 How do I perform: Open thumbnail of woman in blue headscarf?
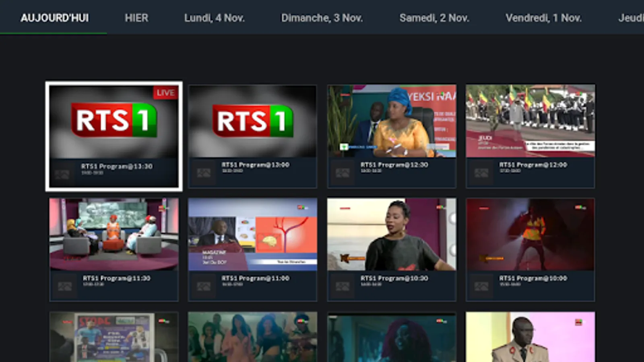click(392, 121)
